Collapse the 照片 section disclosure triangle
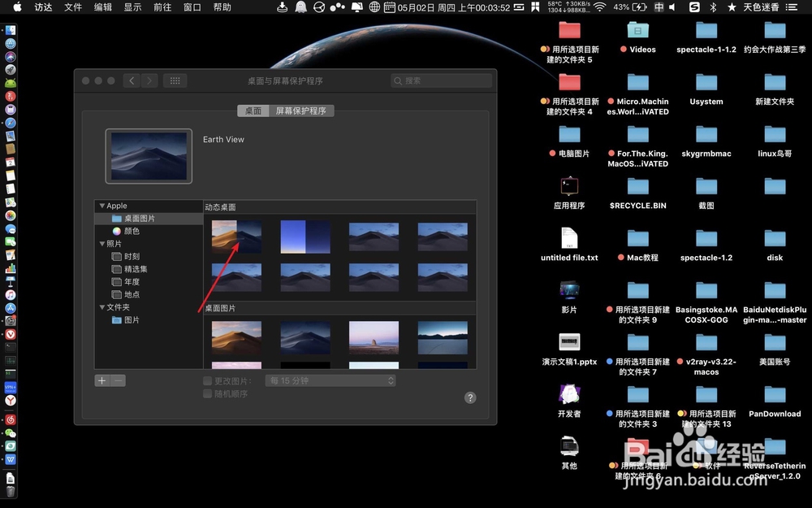 tap(102, 243)
